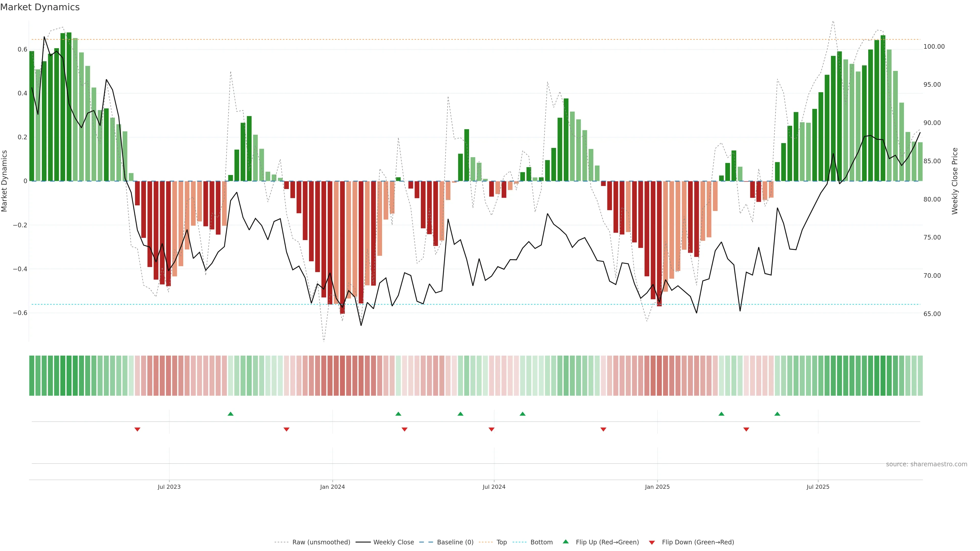Click the Jan 2024 x-axis label

[332, 487]
